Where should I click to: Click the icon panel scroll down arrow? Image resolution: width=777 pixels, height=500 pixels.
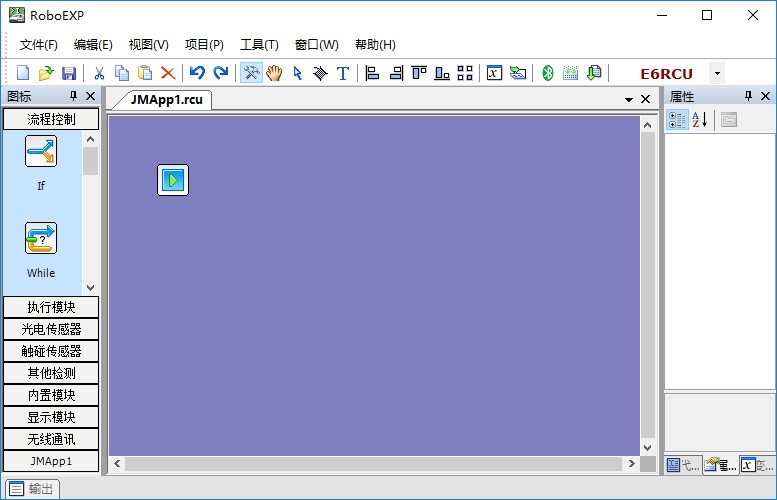coord(90,287)
